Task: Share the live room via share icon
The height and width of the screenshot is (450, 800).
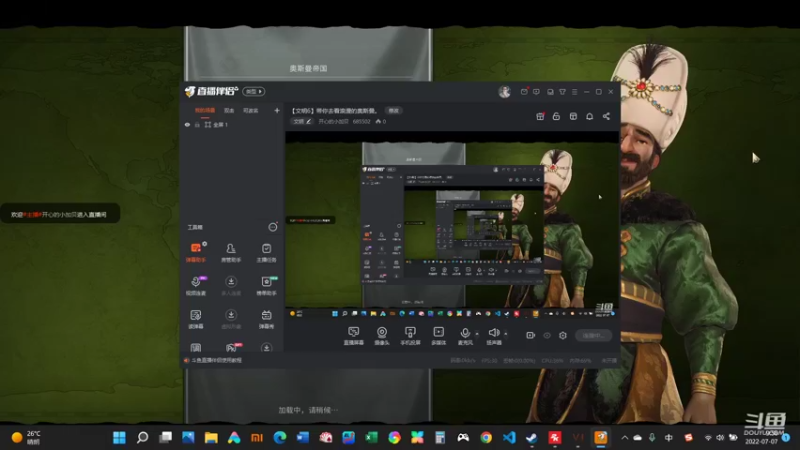Action: (606, 116)
